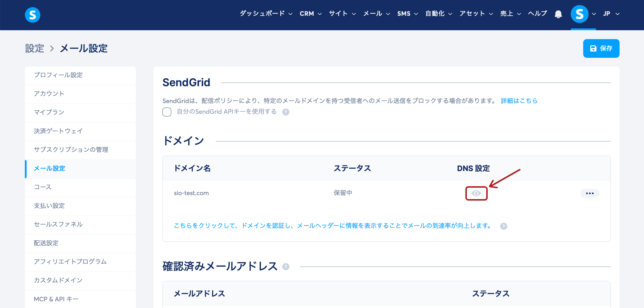View DNS settings eye icon for sio-test.com
The height and width of the screenshot is (308, 644).
pos(476,193)
